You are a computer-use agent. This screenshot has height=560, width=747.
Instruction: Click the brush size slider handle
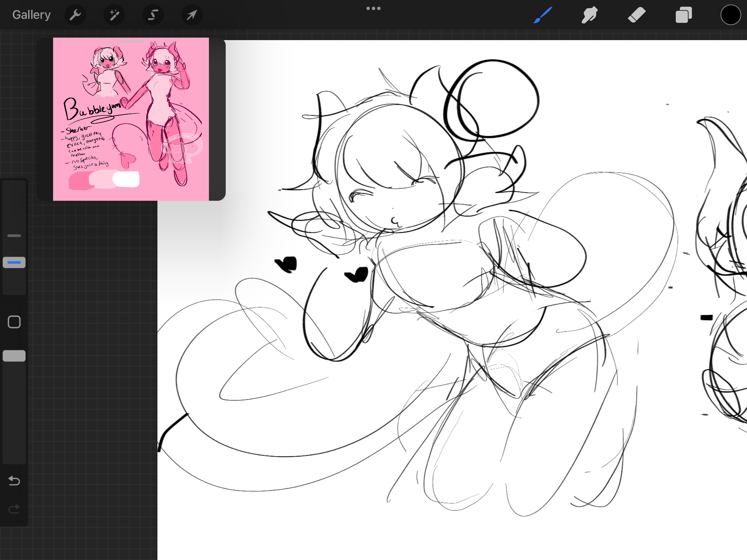coord(14,262)
